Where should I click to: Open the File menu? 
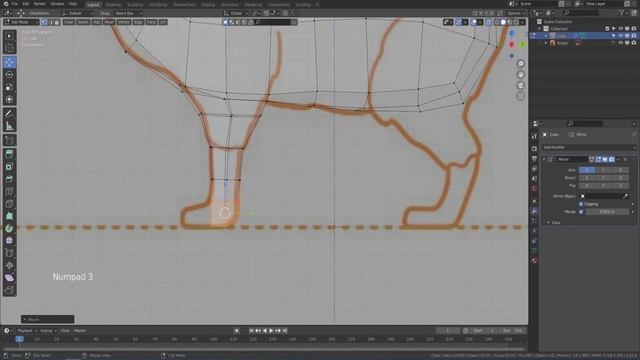[x=15, y=4]
